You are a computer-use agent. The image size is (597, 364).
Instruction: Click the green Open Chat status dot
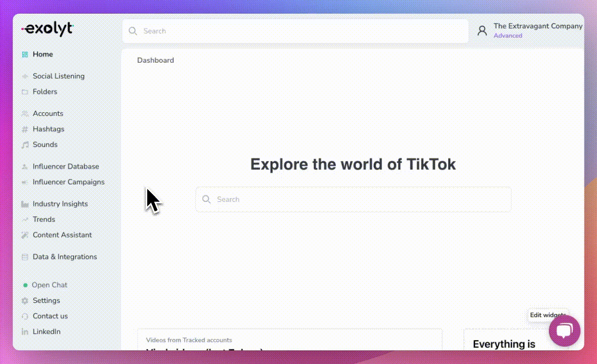(x=25, y=285)
